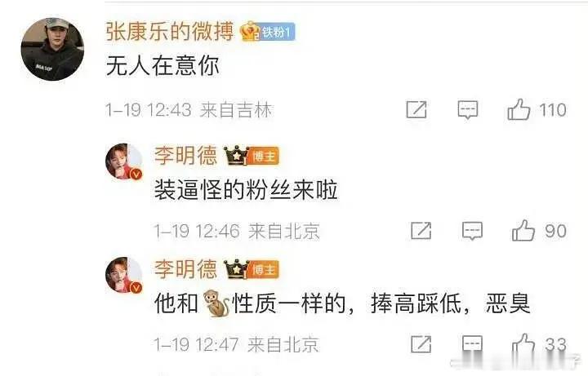
Task: Open replies for the '无人在意你' comment
Action: point(468,110)
